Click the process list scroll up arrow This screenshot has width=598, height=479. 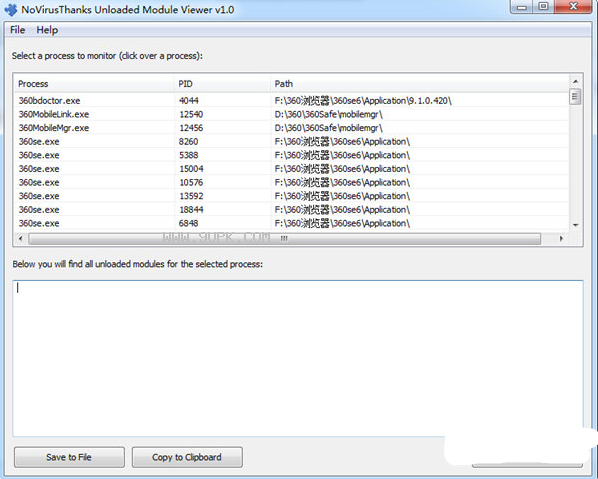pyautogui.click(x=575, y=82)
